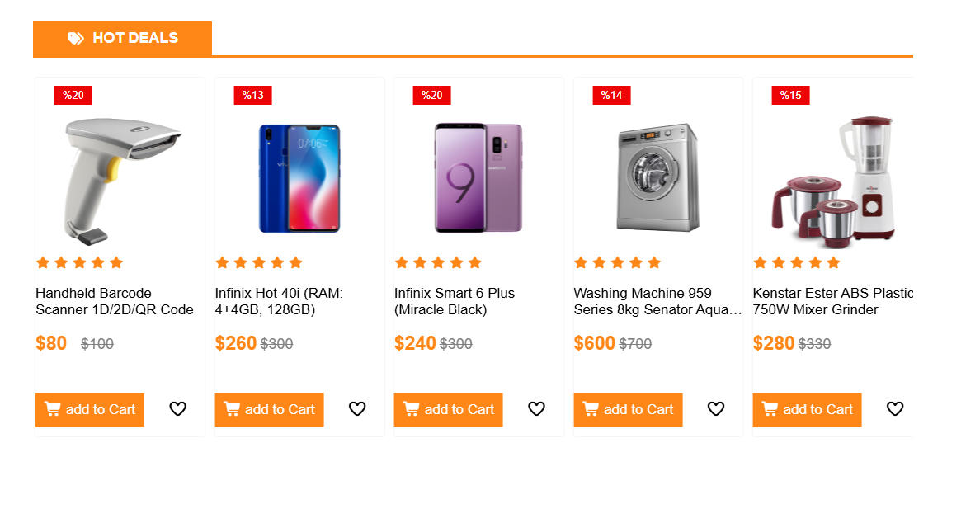Favorite the Washing Machine 959 Series
The height and width of the screenshot is (509, 980).
[x=715, y=409]
